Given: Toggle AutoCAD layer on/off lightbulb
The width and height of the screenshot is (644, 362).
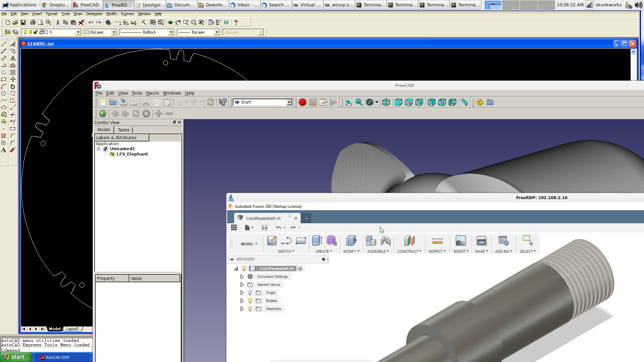Looking at the screenshot, I should click(x=25, y=32).
